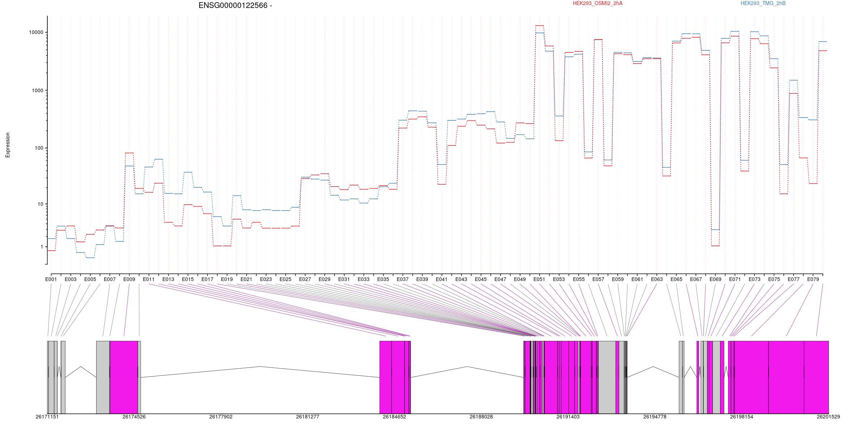Click exon label E035

pos(383,279)
